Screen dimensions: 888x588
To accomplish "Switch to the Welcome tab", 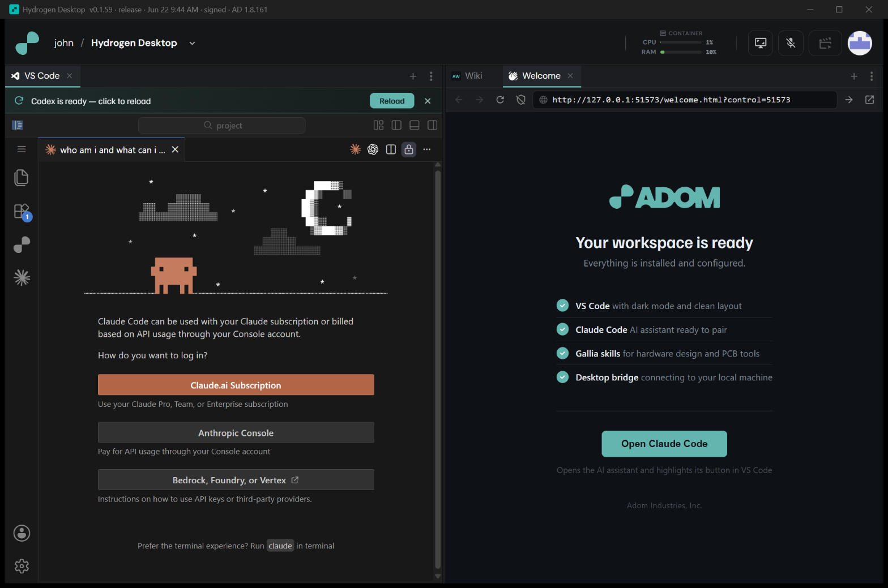I will click(x=541, y=76).
